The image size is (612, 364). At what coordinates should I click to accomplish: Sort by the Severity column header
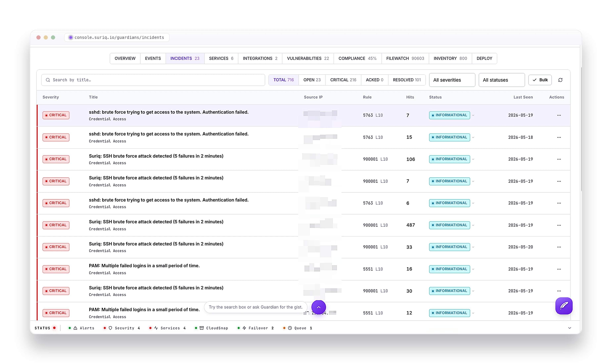point(51,97)
